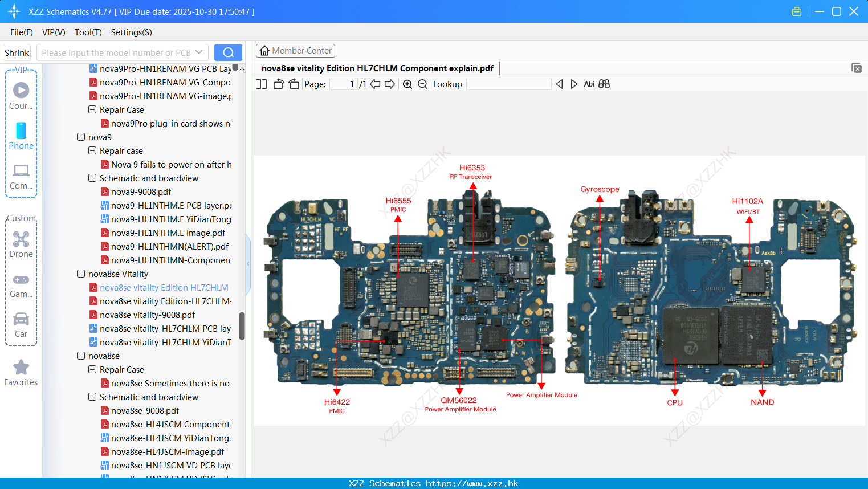Open nova9Pro-HN1RENAM VG-image file
This screenshot has width=868, height=489.
tap(161, 96)
